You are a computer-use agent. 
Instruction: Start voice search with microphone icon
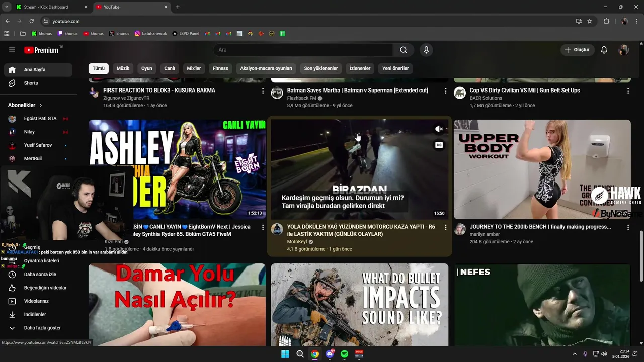point(426,50)
